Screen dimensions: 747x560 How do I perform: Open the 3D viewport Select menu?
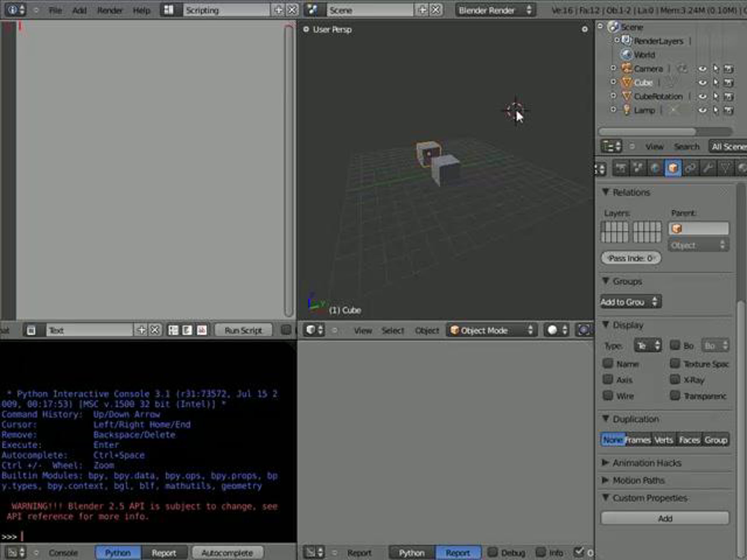pos(393,330)
